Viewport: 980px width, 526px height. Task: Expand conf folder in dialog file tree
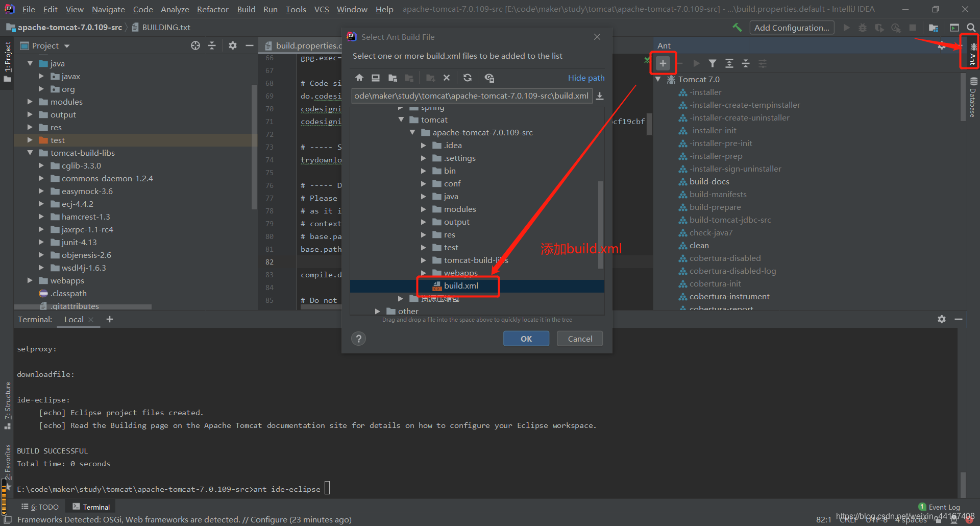point(424,183)
